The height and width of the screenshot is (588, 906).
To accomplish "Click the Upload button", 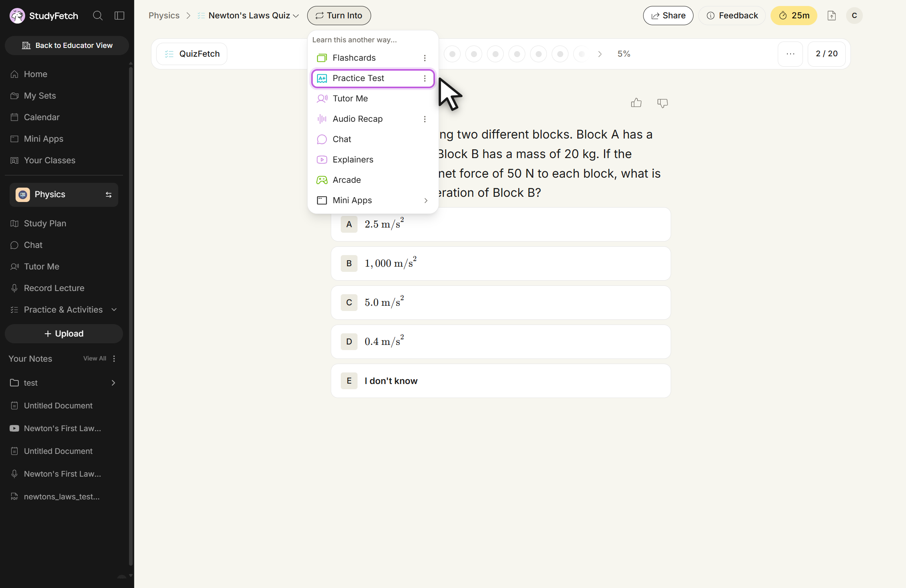I will 64,334.
